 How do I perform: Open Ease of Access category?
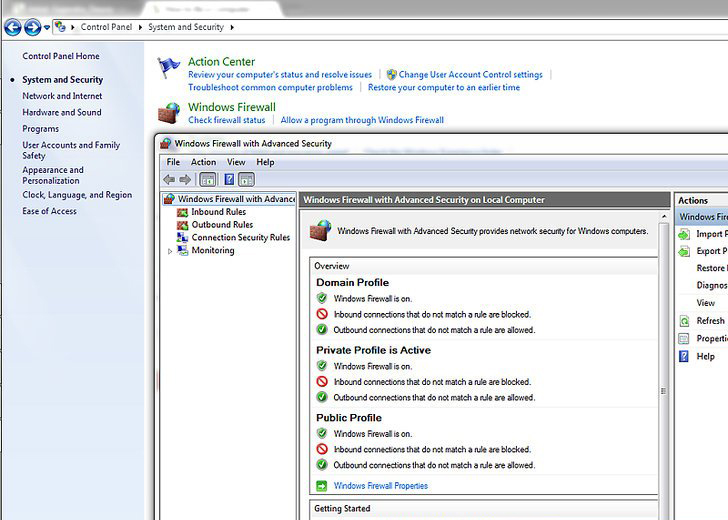pos(49,211)
